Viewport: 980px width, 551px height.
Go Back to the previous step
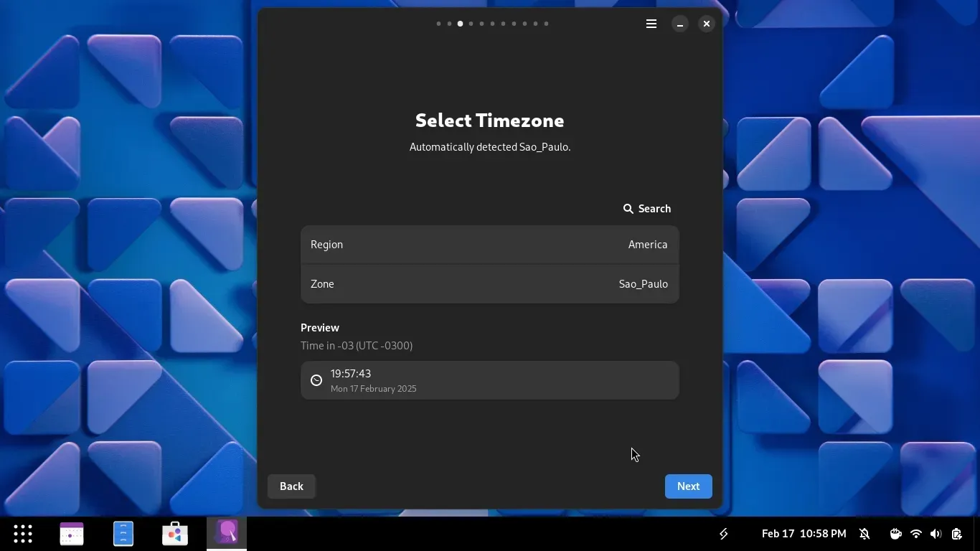[291, 486]
